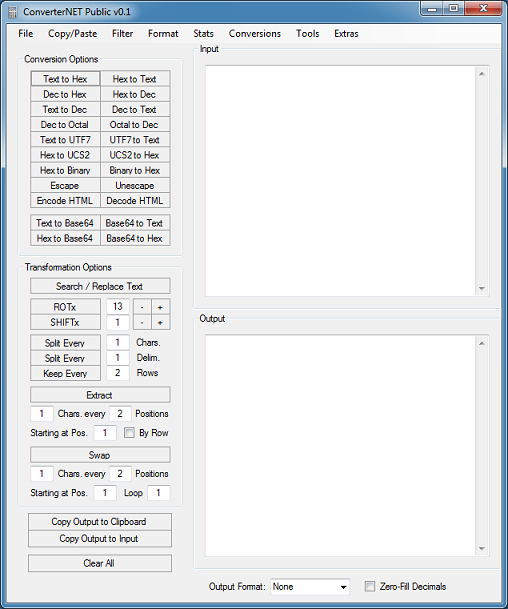The height and width of the screenshot is (609, 508).
Task: Increase the SHIFTx value with plus button
Action: (160, 322)
